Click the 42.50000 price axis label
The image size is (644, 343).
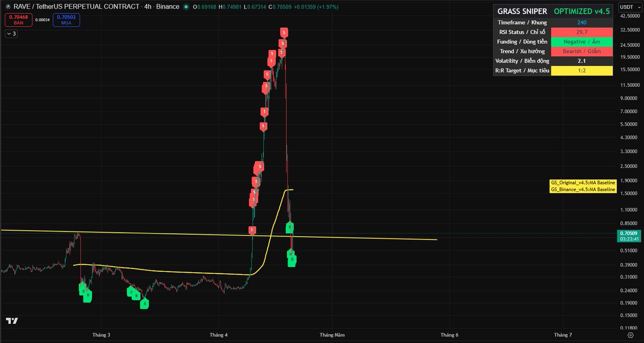click(630, 16)
